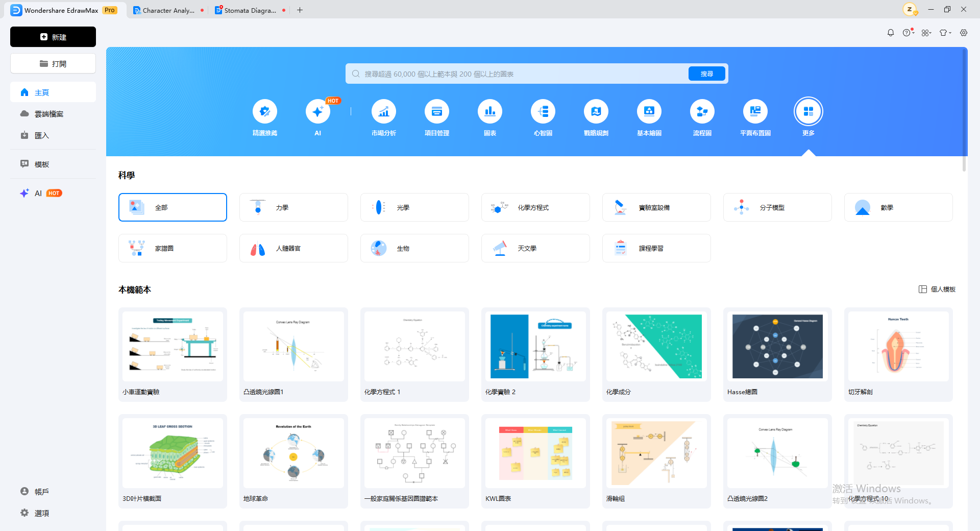Select the 課程學習 category
This screenshot has height=531, width=980.
point(656,248)
